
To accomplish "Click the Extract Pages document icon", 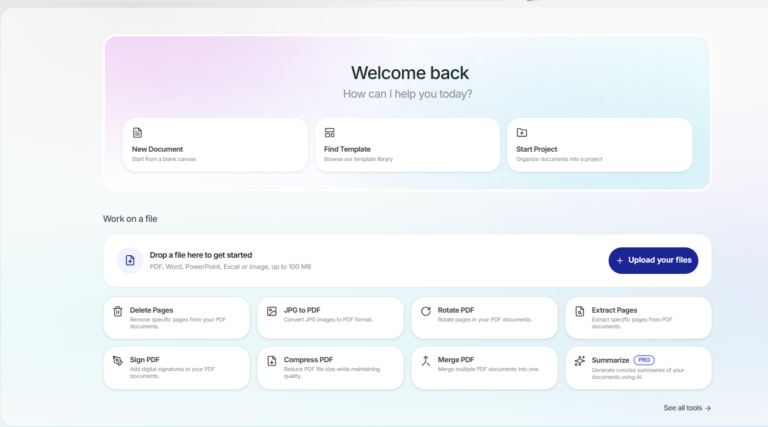I will [579, 311].
